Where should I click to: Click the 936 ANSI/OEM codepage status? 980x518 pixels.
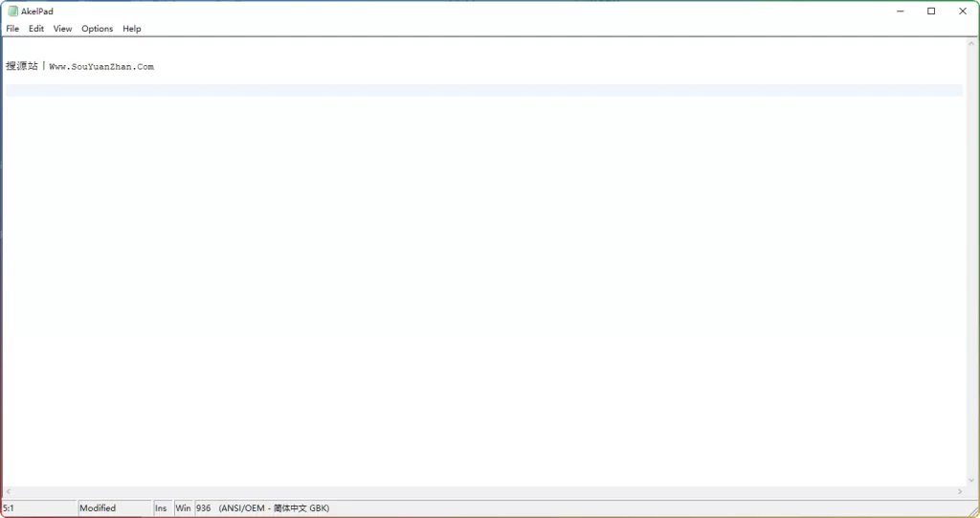[262, 508]
